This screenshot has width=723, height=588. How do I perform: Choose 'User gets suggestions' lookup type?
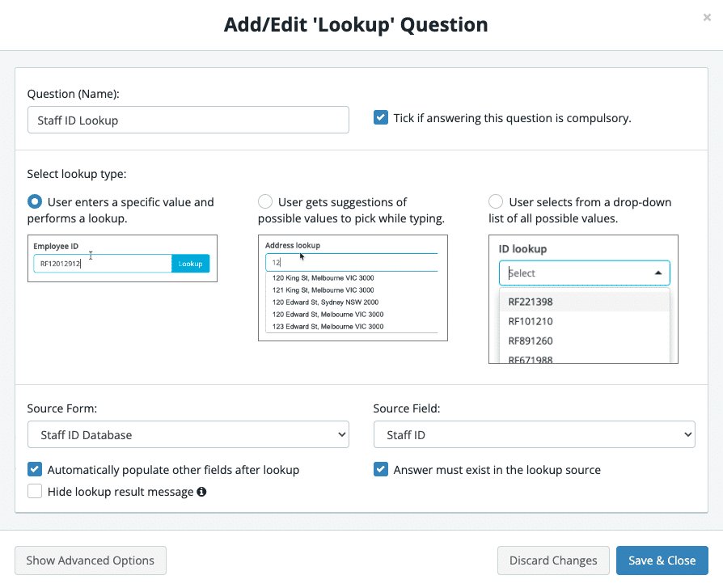pyautogui.click(x=265, y=202)
